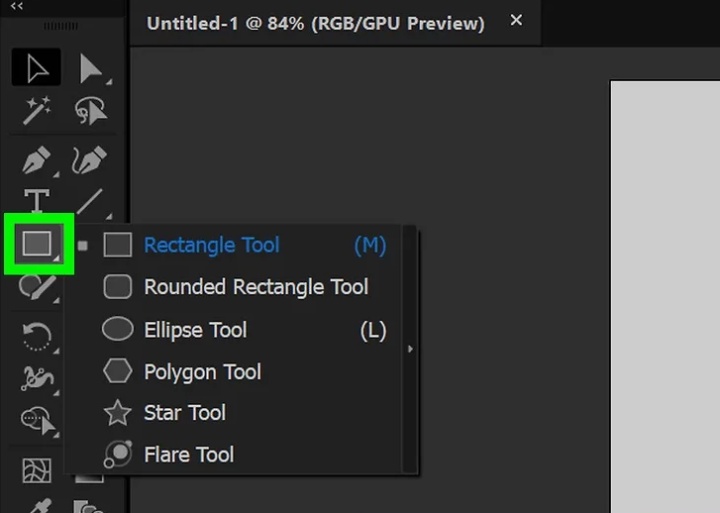Image resolution: width=720 pixels, height=513 pixels.
Task: Click the toolbar grip handle
Action: point(61,26)
